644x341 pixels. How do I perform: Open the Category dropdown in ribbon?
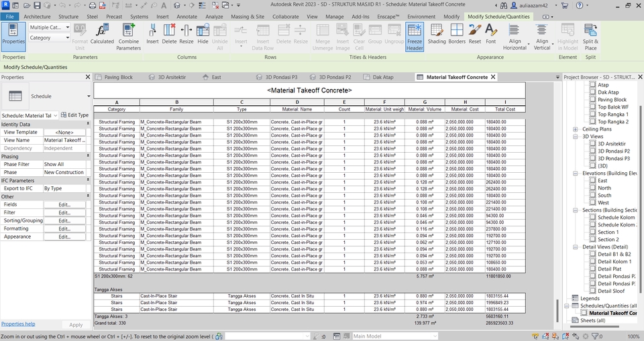[49, 38]
